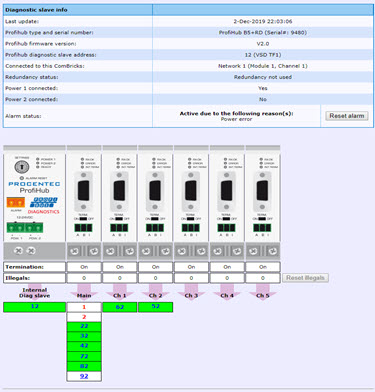Select green slave address 42 in Main
The image size is (375, 392).
click(84, 346)
